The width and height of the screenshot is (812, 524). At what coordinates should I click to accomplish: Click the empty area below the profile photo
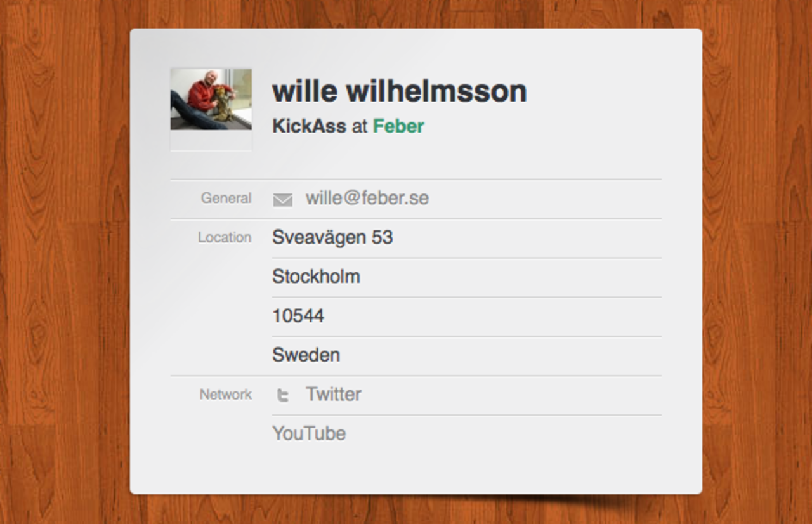211,141
